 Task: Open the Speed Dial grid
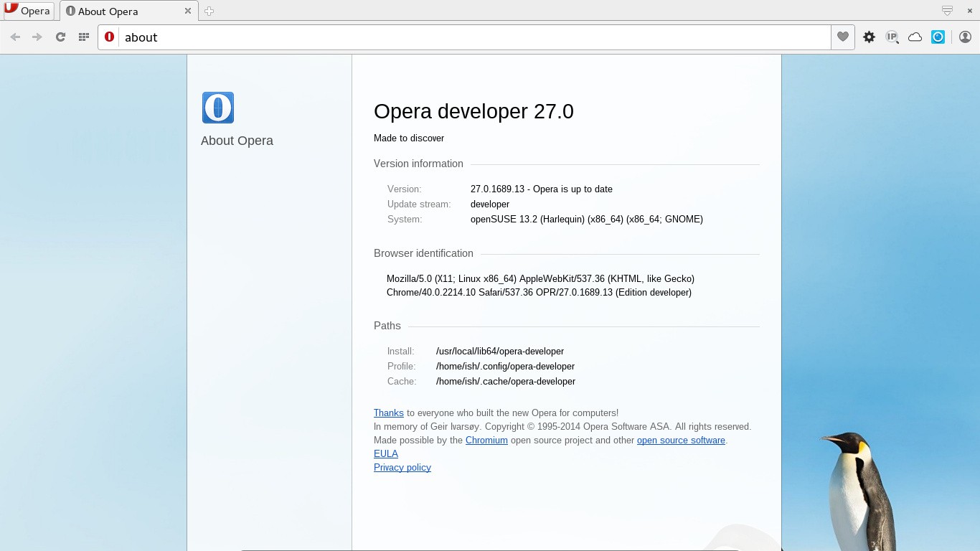[x=83, y=37]
